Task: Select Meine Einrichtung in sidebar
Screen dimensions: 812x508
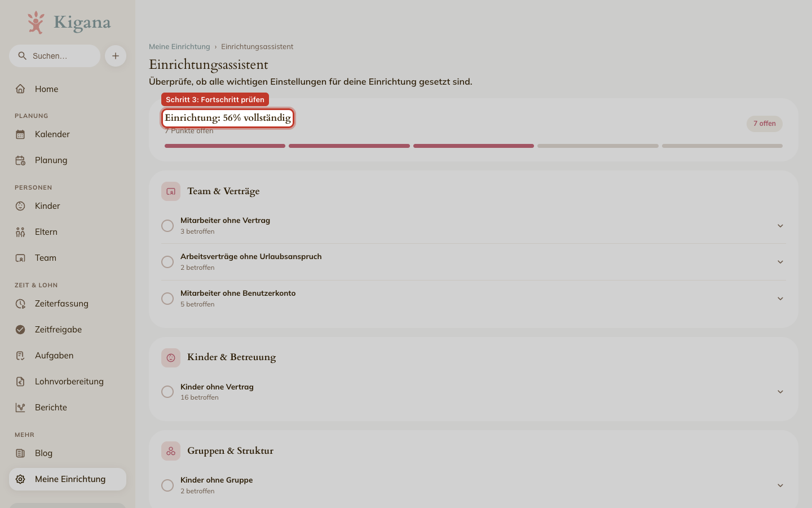Action: [x=68, y=479]
